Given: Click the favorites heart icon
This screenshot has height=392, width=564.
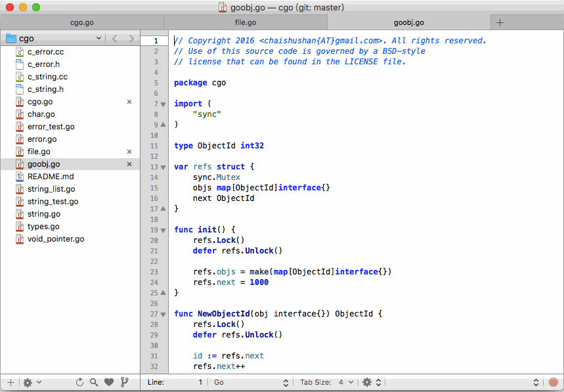Looking at the screenshot, I should 109,382.
